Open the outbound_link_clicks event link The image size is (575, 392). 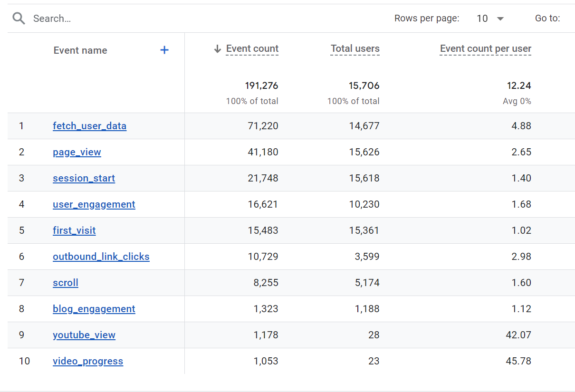click(101, 257)
